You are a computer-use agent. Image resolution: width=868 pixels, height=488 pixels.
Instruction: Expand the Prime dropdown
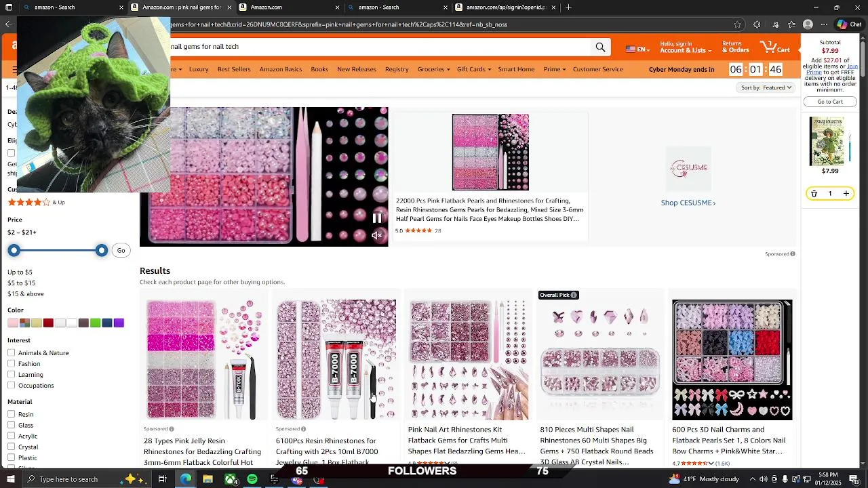(x=554, y=69)
